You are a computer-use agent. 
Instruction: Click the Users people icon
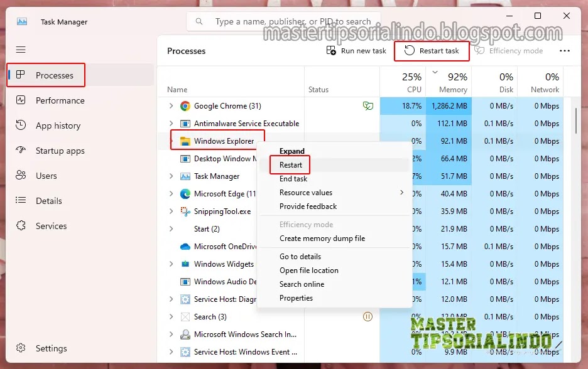21,175
